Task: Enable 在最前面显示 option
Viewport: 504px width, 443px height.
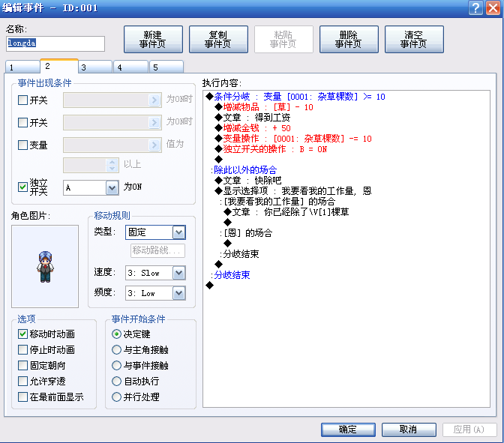Action: 22,397
